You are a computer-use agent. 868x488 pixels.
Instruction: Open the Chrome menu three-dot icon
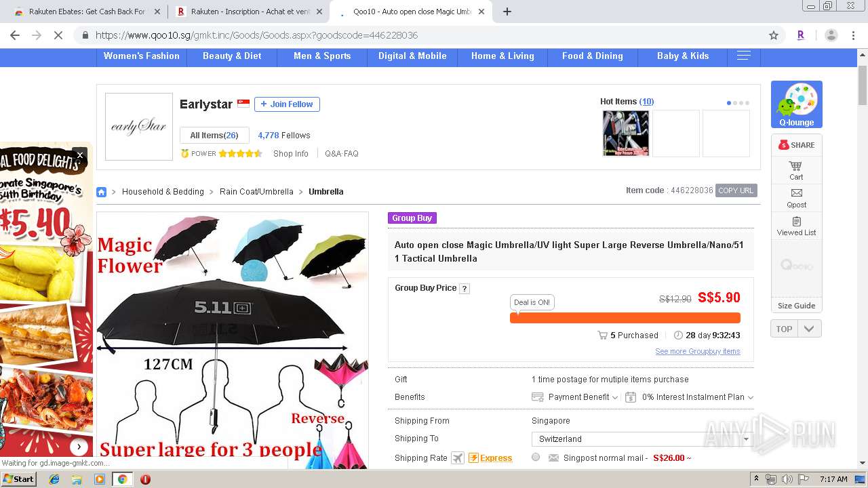coord(852,35)
